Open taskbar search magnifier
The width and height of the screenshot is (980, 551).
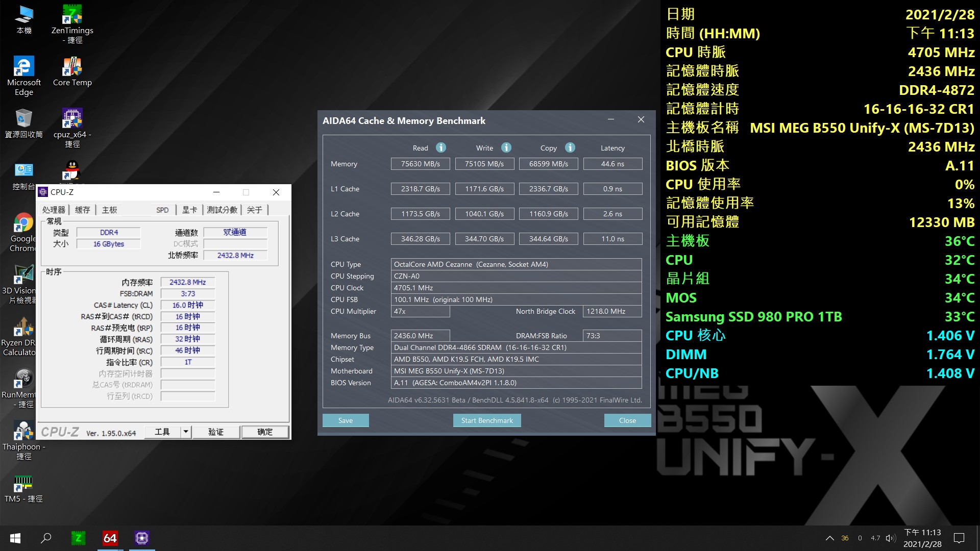coord(46,538)
